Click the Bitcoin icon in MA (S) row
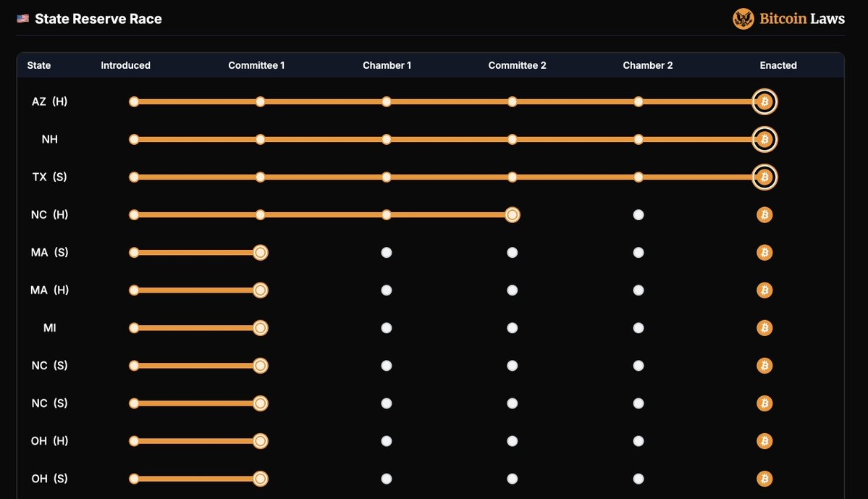This screenshot has width=868, height=499. (x=764, y=253)
